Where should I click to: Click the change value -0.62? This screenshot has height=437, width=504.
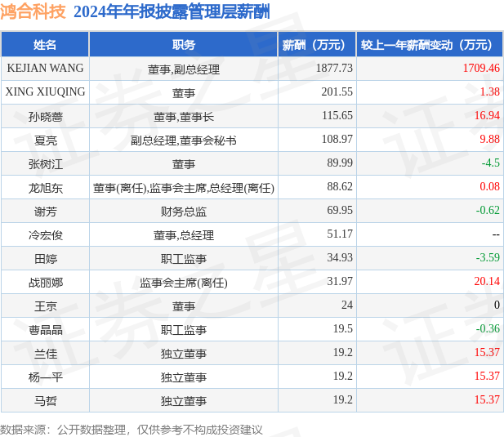pos(488,211)
